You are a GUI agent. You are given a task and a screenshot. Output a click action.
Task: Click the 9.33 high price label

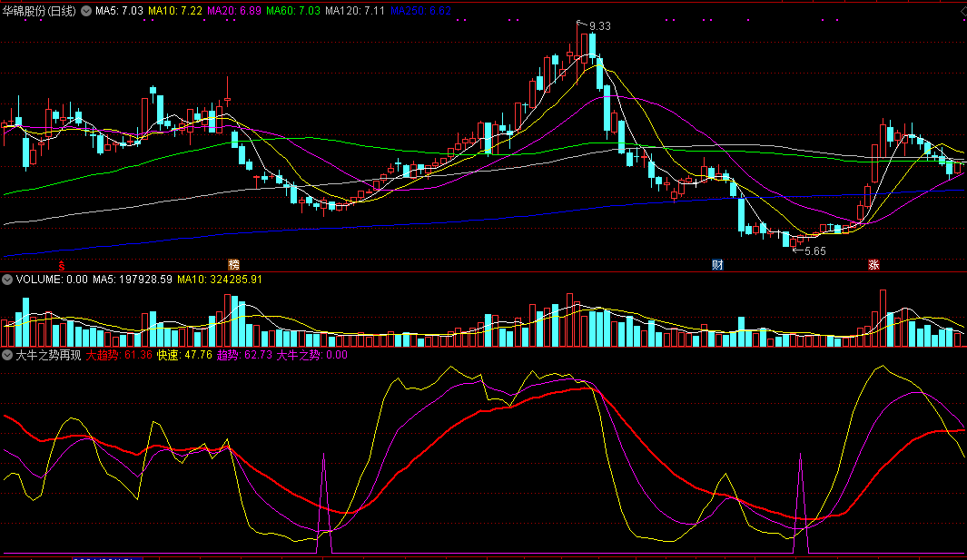coord(599,26)
